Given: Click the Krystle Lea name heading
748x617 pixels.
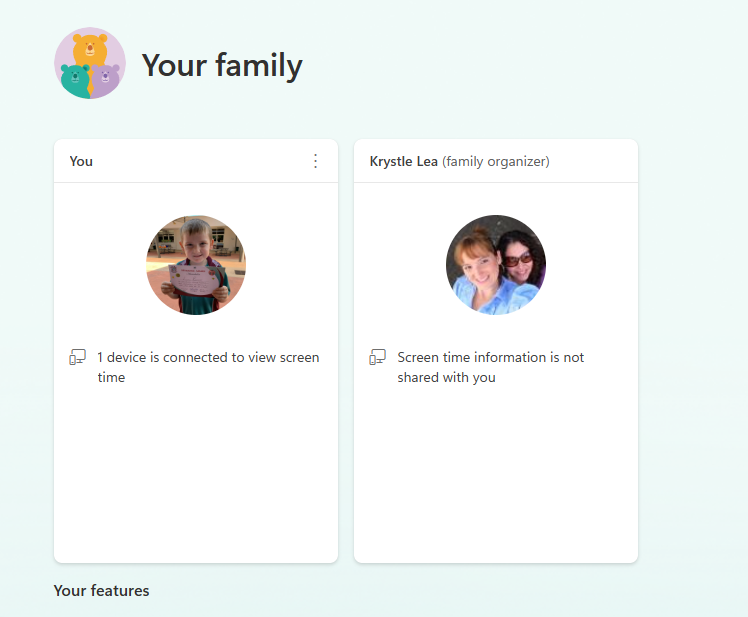Looking at the screenshot, I should point(404,161).
